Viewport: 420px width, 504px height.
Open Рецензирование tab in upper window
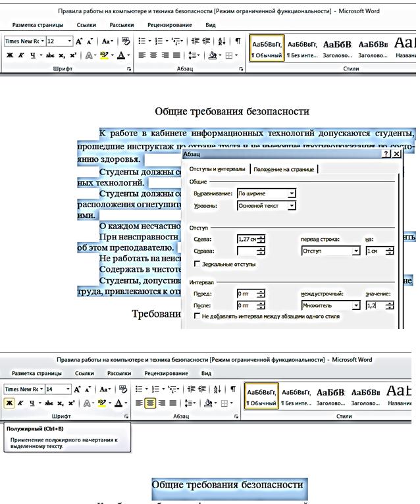point(169,25)
